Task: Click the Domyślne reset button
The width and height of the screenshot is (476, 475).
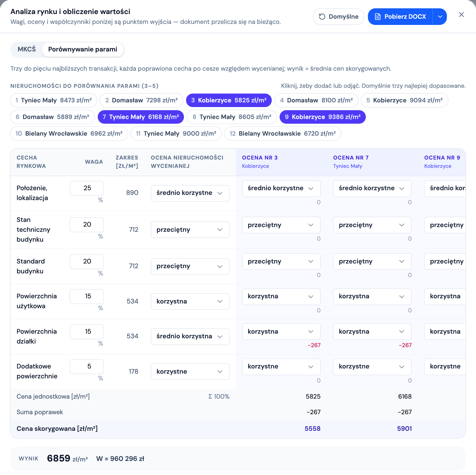Action: (339, 17)
